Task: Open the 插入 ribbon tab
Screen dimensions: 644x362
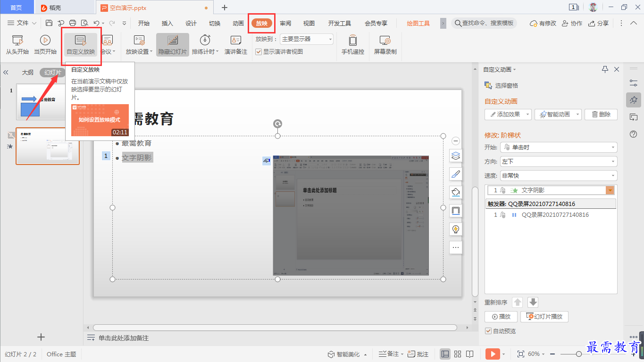Action: pyautogui.click(x=167, y=23)
